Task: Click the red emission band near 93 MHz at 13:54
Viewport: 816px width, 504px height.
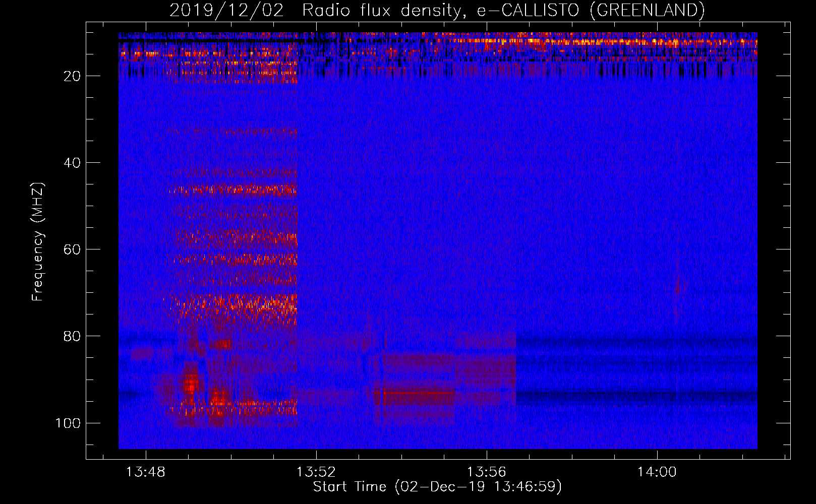Action: coord(419,397)
